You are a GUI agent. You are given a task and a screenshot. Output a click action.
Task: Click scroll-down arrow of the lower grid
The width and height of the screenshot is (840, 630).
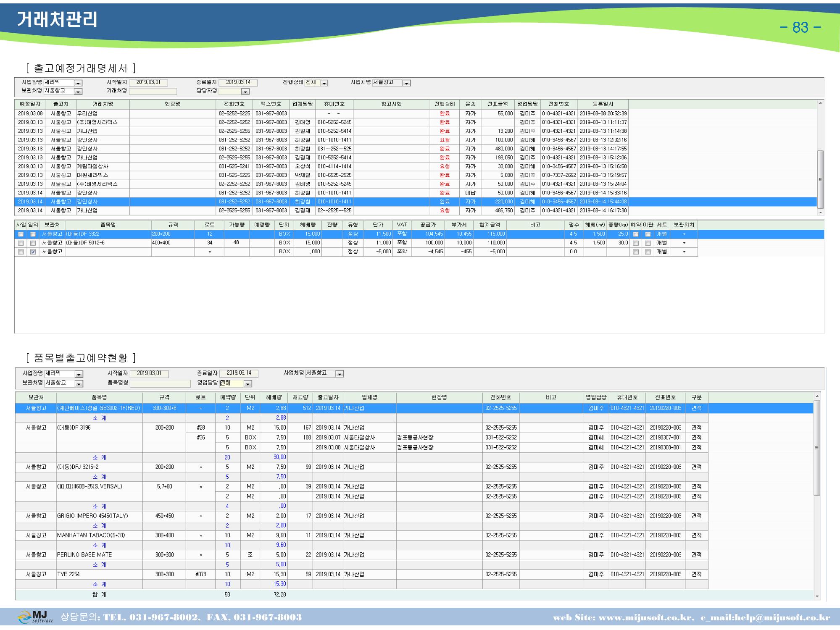pos(817,596)
